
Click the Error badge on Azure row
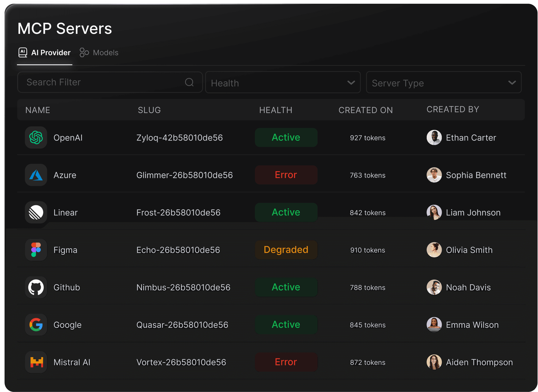[x=286, y=175]
